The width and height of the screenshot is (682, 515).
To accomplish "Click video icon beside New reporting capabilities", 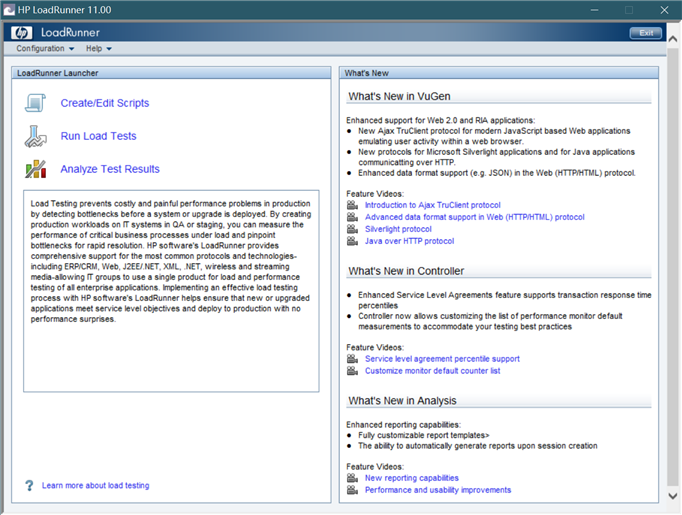I will coord(352,478).
